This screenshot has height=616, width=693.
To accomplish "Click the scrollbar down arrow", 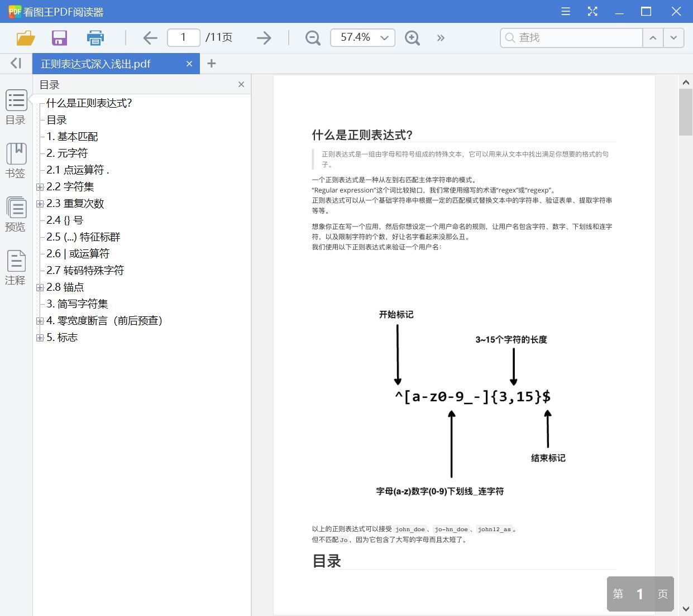I will pyautogui.click(x=686, y=609).
